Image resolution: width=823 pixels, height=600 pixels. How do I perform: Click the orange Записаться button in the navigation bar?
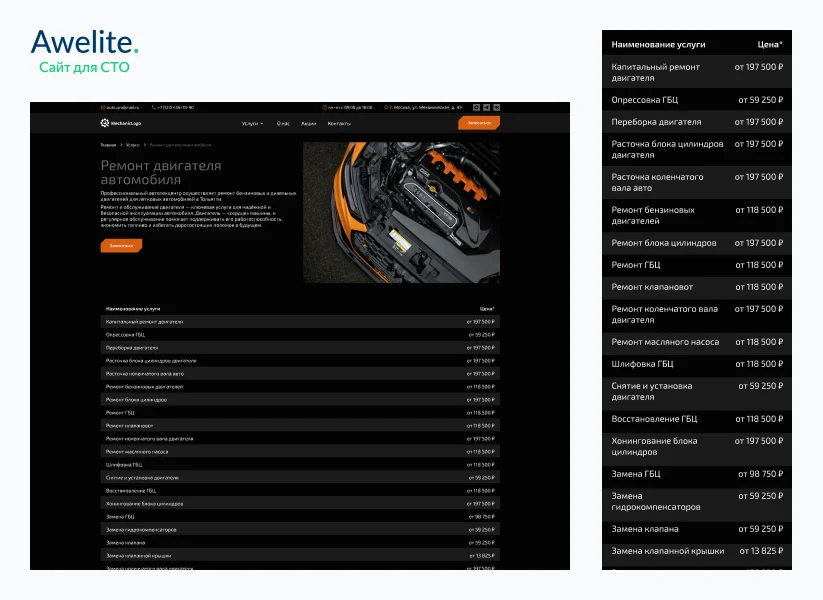click(479, 123)
